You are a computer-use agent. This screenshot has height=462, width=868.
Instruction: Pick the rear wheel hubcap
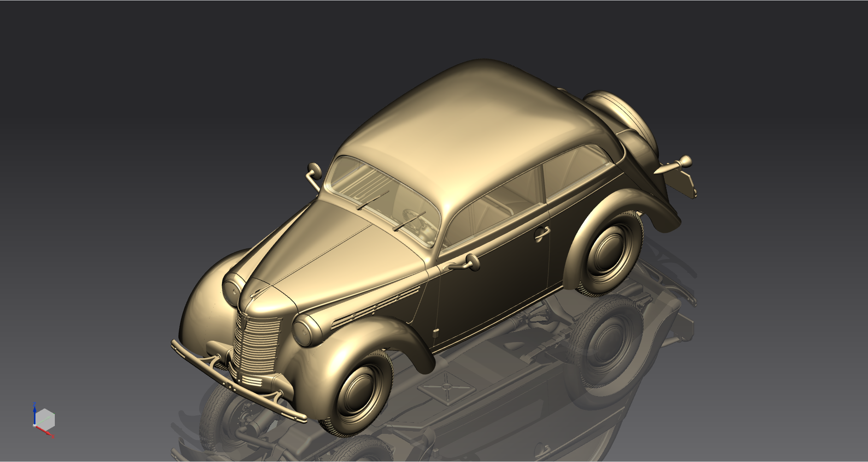pyautogui.click(x=609, y=251)
